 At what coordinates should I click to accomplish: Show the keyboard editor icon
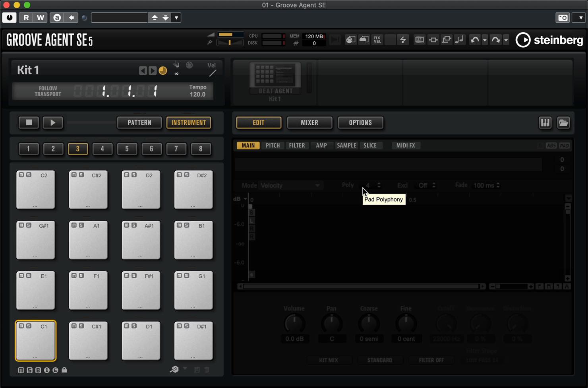545,123
